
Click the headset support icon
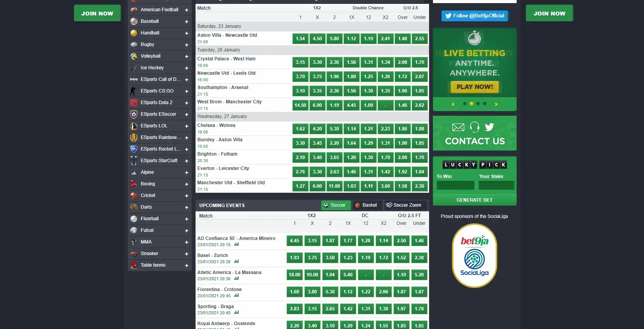[x=474, y=127]
